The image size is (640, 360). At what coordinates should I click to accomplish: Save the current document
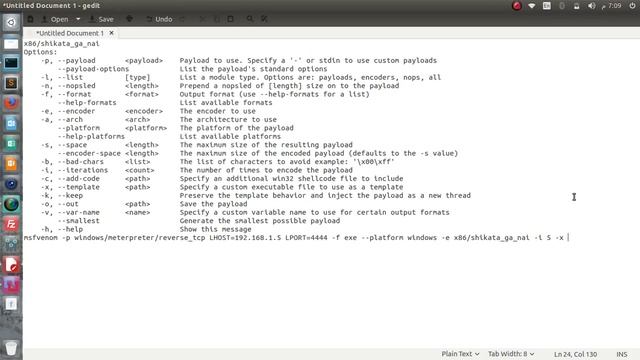click(101, 19)
